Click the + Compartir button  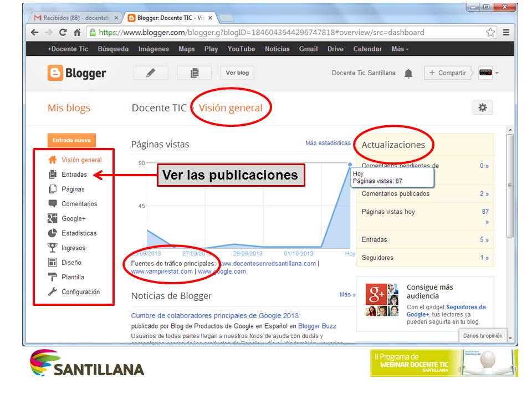448,73
